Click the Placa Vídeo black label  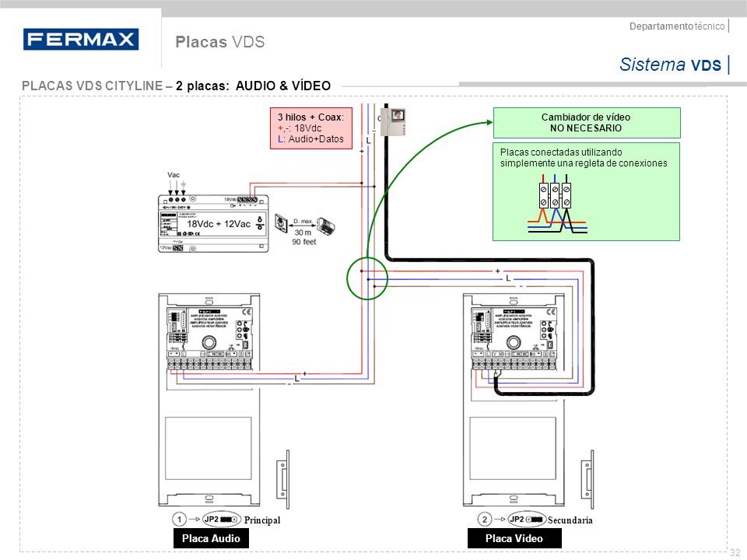[514, 538]
